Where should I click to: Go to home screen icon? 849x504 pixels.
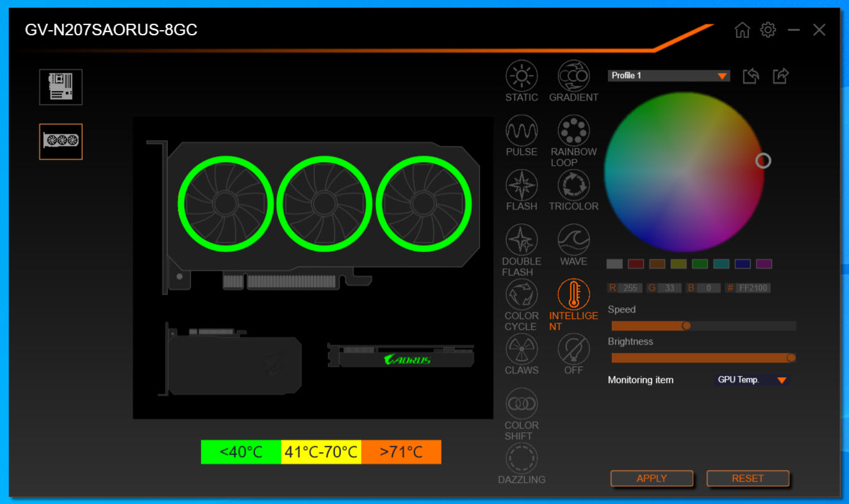click(742, 30)
